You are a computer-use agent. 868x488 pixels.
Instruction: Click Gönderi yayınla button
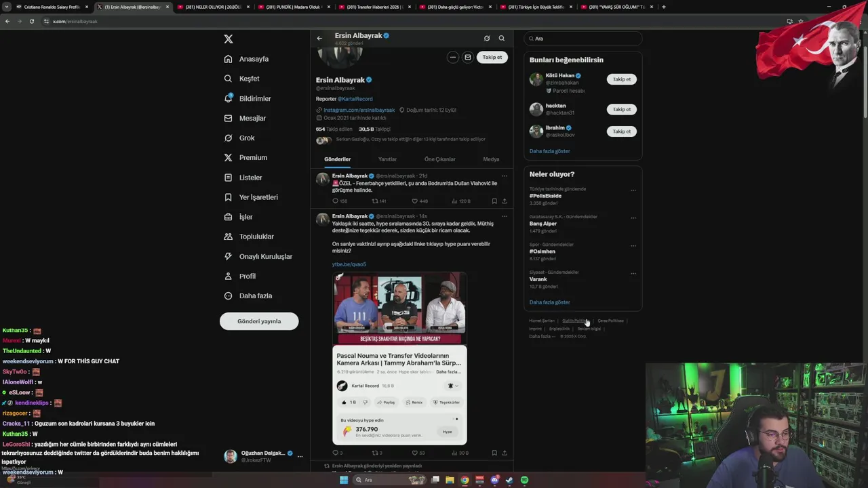(x=259, y=321)
